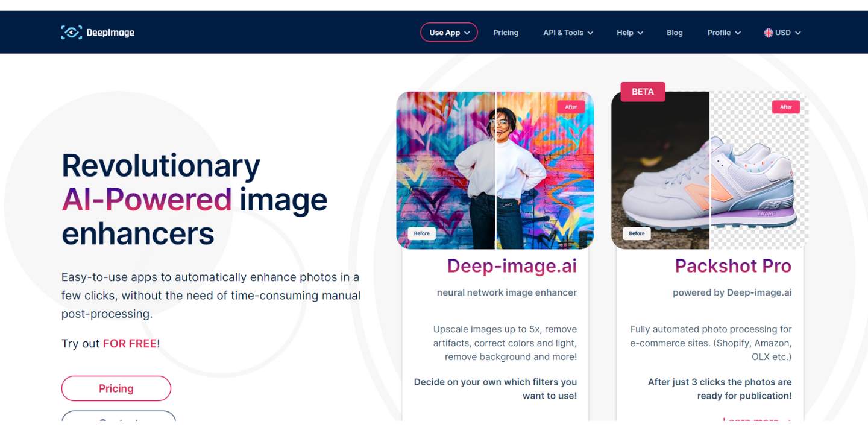Click the 'neural network image enhancer' subtitle

pyautogui.click(x=507, y=292)
